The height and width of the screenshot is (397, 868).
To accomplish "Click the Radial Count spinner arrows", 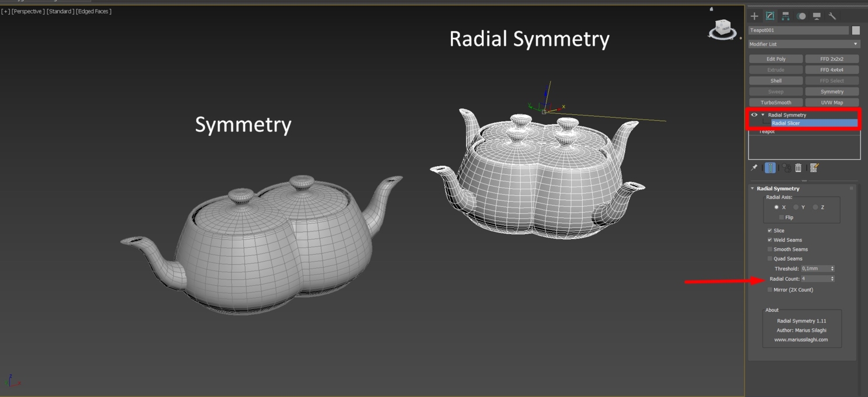I will click(x=832, y=279).
